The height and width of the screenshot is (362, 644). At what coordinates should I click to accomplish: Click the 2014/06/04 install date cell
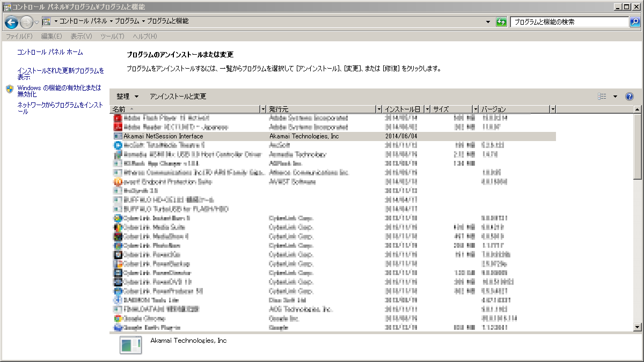[401, 136]
